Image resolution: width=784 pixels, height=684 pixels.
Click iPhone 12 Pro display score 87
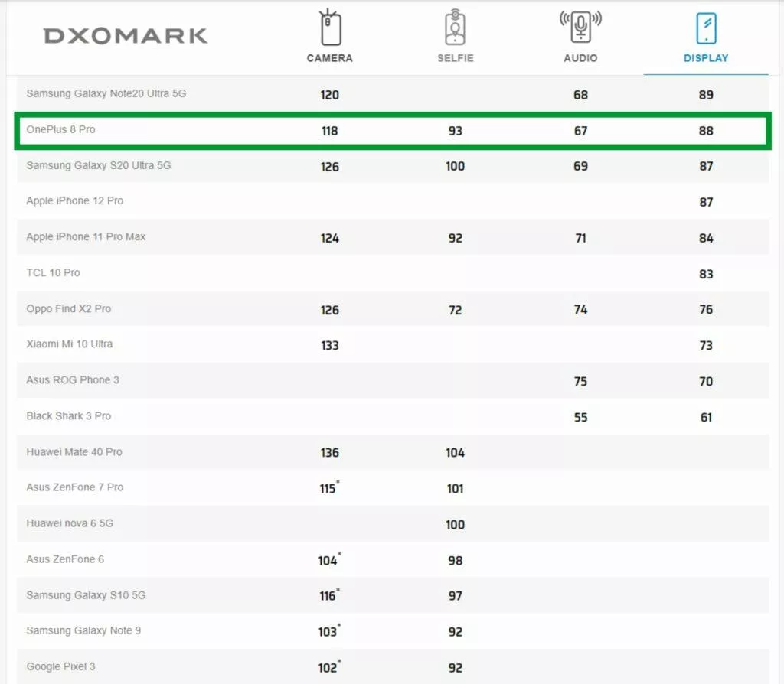click(x=706, y=202)
